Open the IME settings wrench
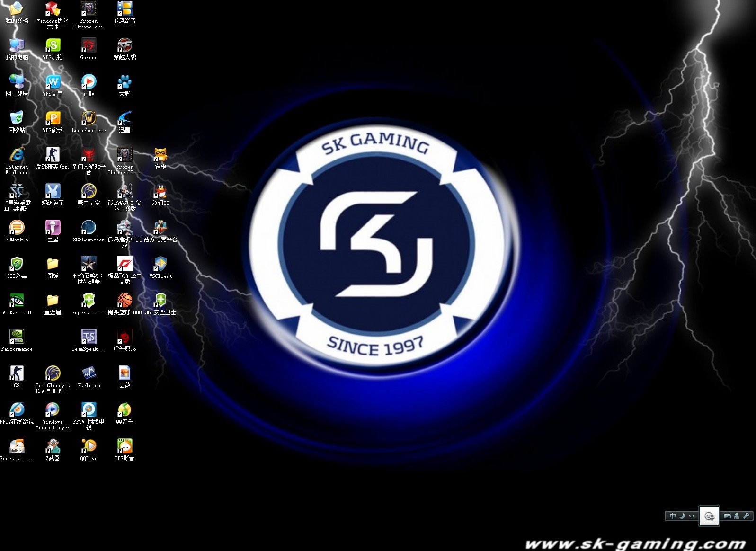This screenshot has height=551, width=756. (746, 516)
